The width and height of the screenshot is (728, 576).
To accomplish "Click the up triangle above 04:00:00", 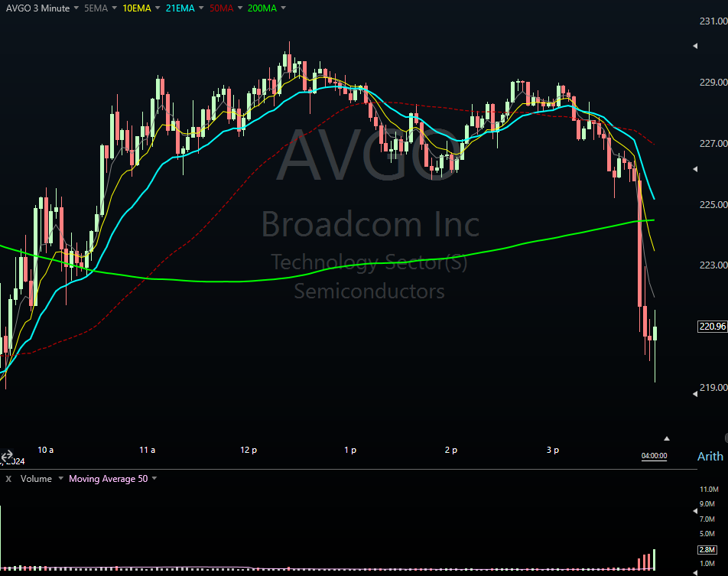I will click(667, 438).
